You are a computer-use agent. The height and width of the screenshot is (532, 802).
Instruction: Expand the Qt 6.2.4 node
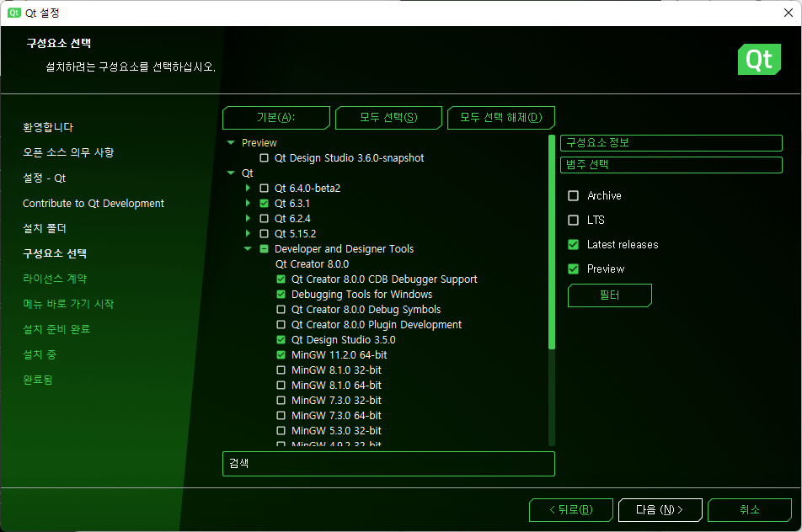point(248,219)
